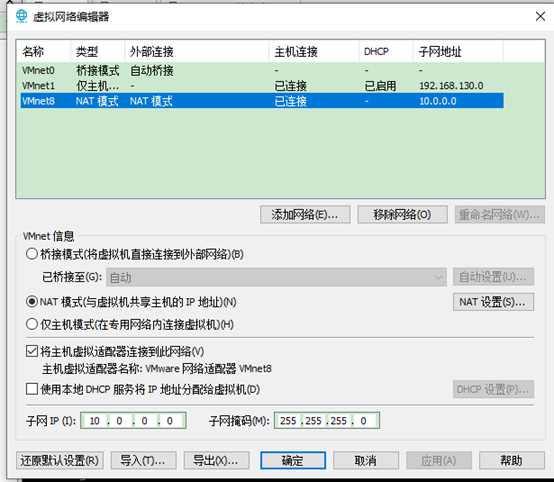Click 已启用 DHCP cell of VMnet1
The height and width of the screenshot is (482, 554).
point(380,86)
